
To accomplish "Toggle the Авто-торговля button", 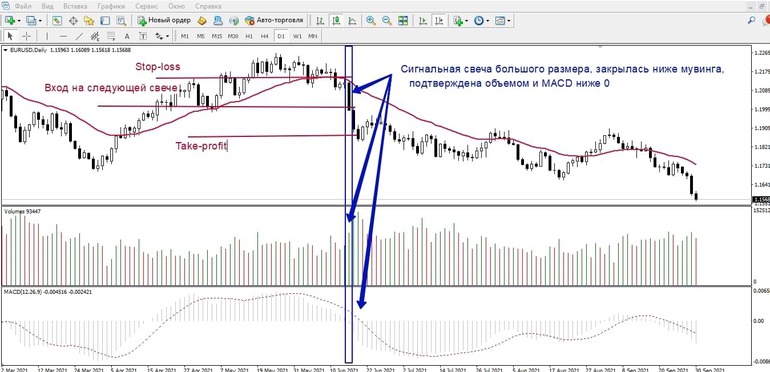I will point(275,21).
